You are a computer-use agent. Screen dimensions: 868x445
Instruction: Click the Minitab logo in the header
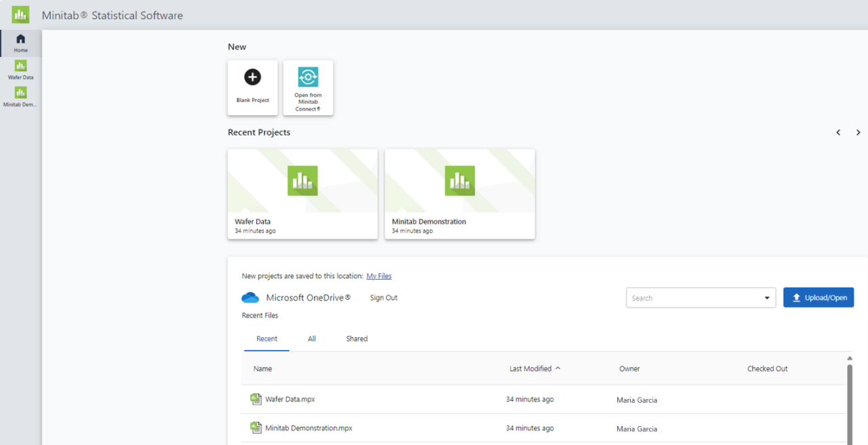(20, 14)
